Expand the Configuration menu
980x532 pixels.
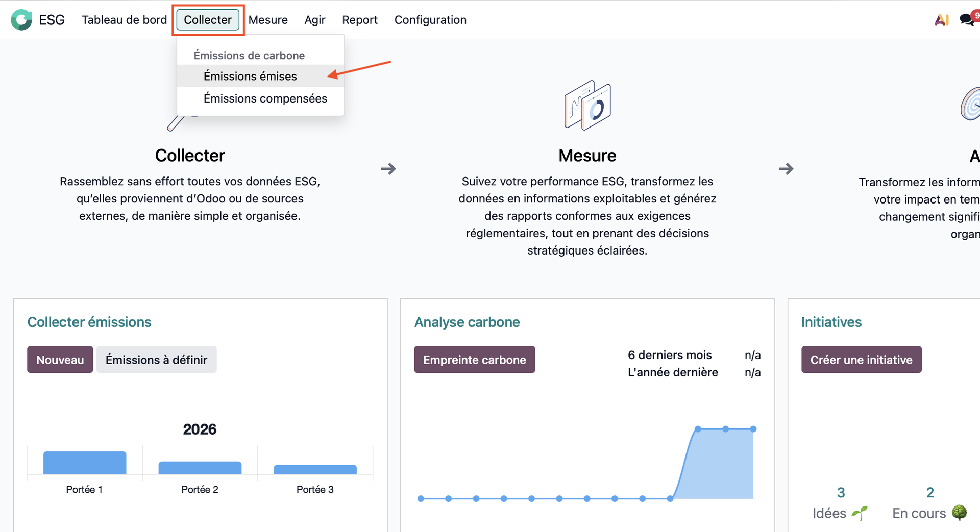430,20
